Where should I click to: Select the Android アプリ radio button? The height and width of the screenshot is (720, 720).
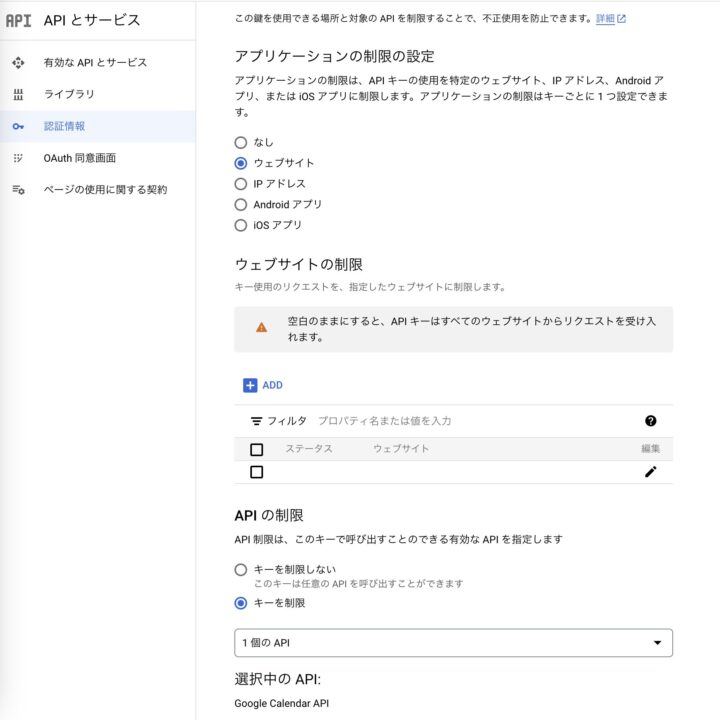tap(241, 204)
